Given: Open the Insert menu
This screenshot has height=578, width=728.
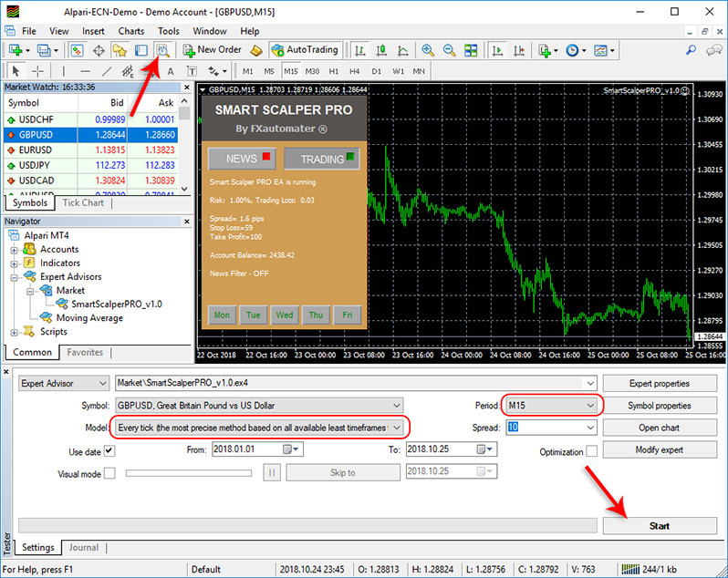Looking at the screenshot, I should (x=93, y=31).
